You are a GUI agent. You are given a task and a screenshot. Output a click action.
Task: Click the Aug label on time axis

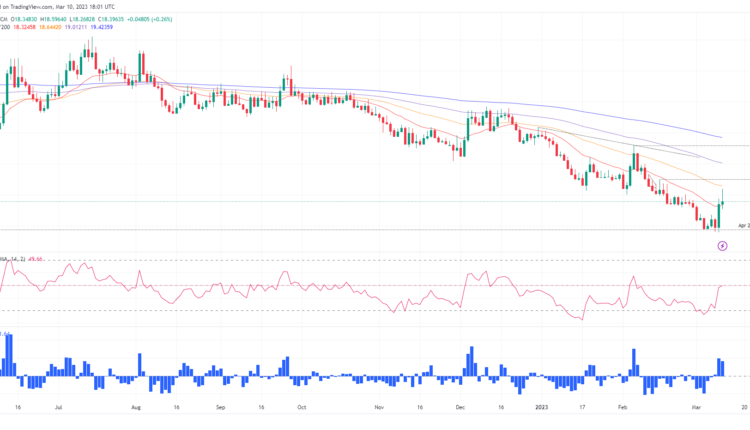135,408
